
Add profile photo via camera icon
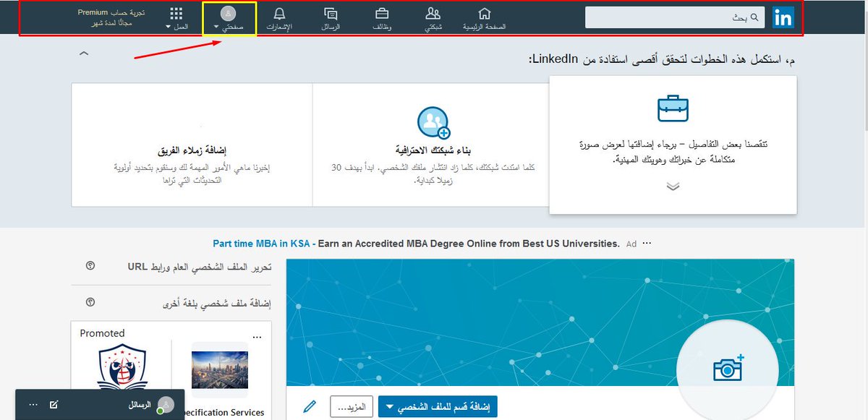click(728, 369)
